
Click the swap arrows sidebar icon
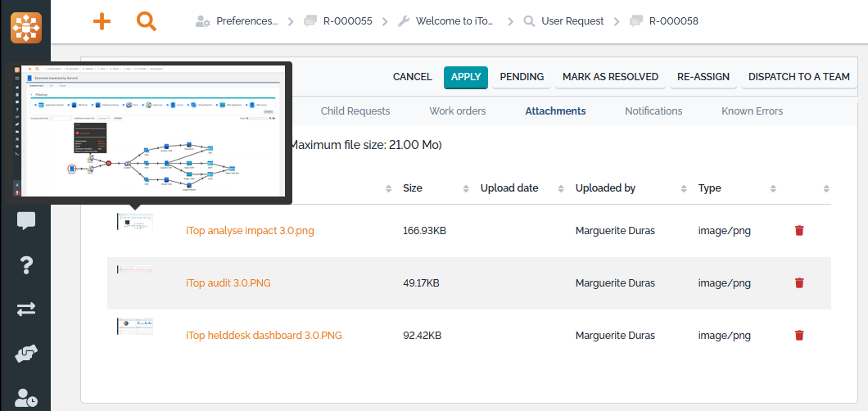pos(25,309)
